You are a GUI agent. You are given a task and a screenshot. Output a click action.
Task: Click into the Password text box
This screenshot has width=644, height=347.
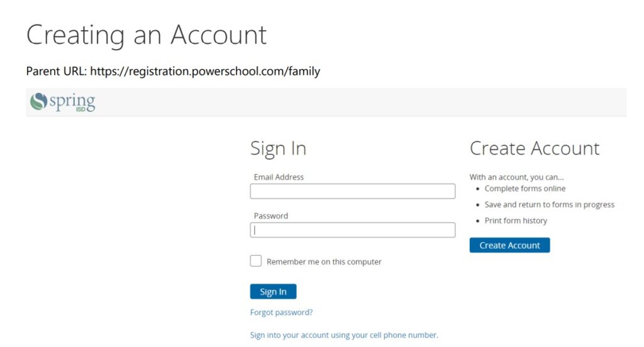tap(352, 230)
